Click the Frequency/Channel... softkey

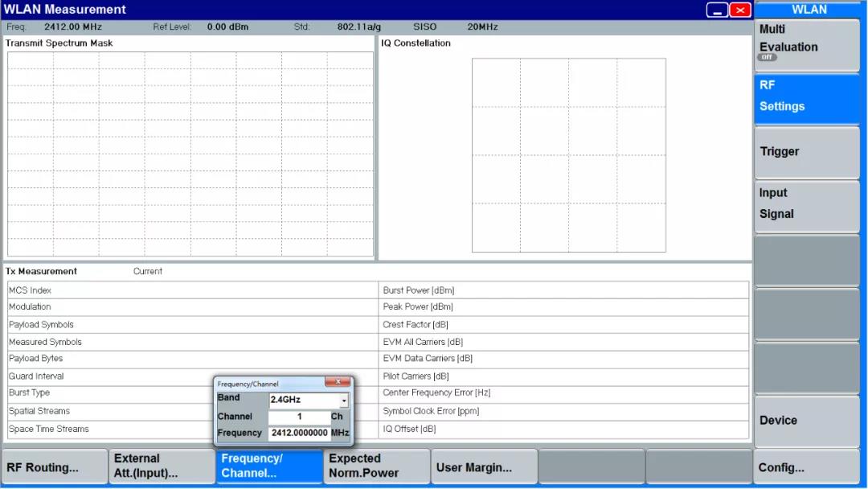point(268,466)
